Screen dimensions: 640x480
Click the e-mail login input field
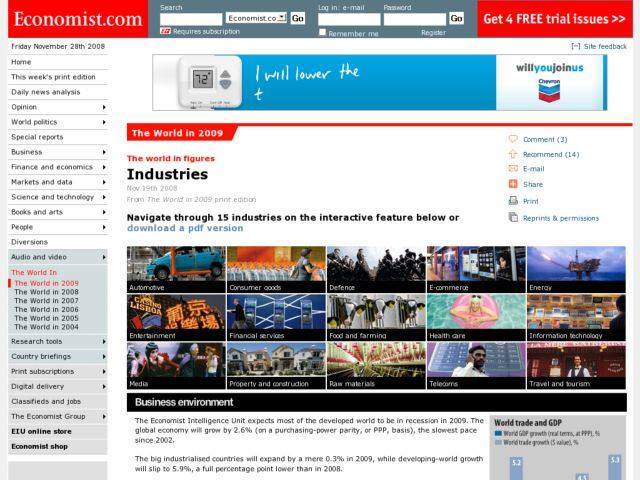[348, 19]
